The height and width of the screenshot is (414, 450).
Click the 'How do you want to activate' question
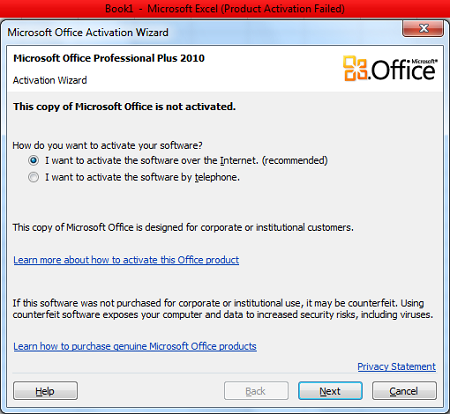107,145
